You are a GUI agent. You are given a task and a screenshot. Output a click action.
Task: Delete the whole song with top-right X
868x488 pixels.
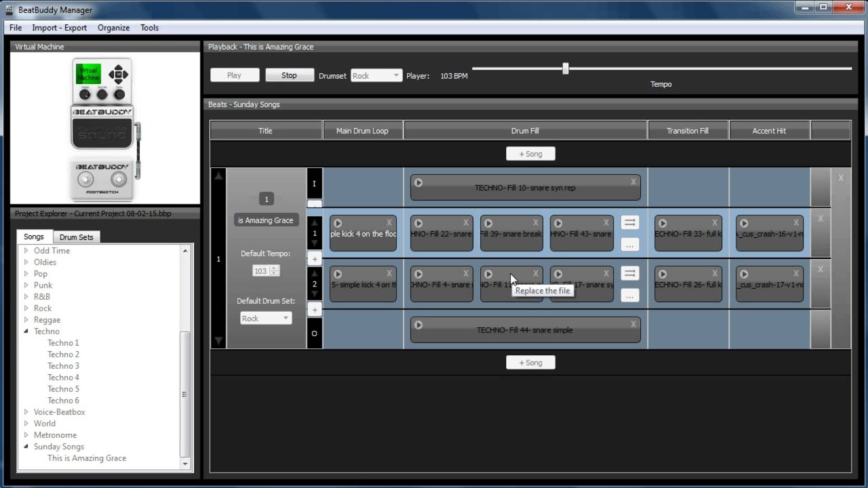[x=841, y=178]
